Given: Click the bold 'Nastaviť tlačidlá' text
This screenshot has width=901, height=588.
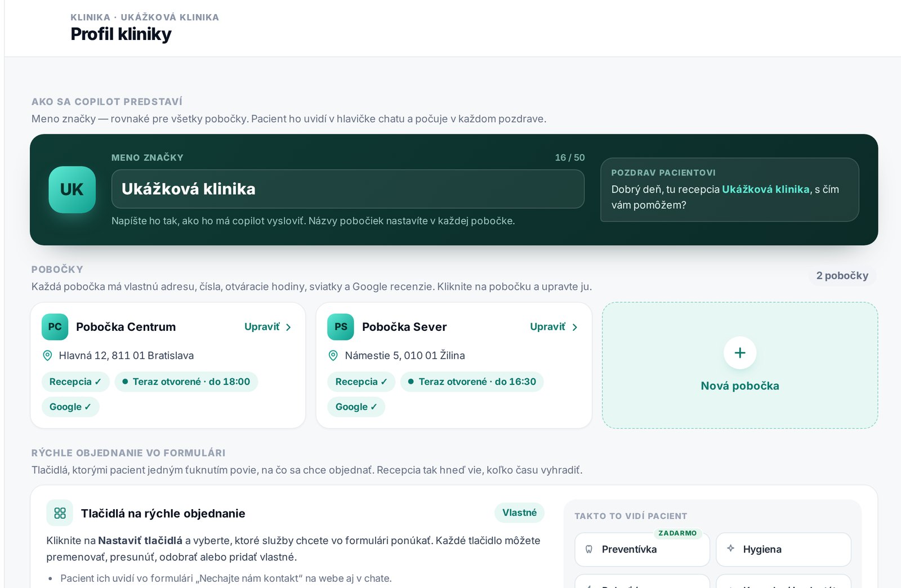Looking at the screenshot, I should click(140, 541).
